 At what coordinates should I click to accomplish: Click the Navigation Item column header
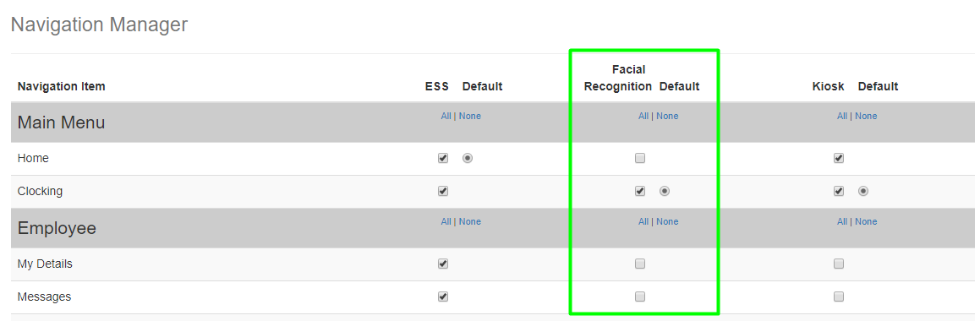61,86
